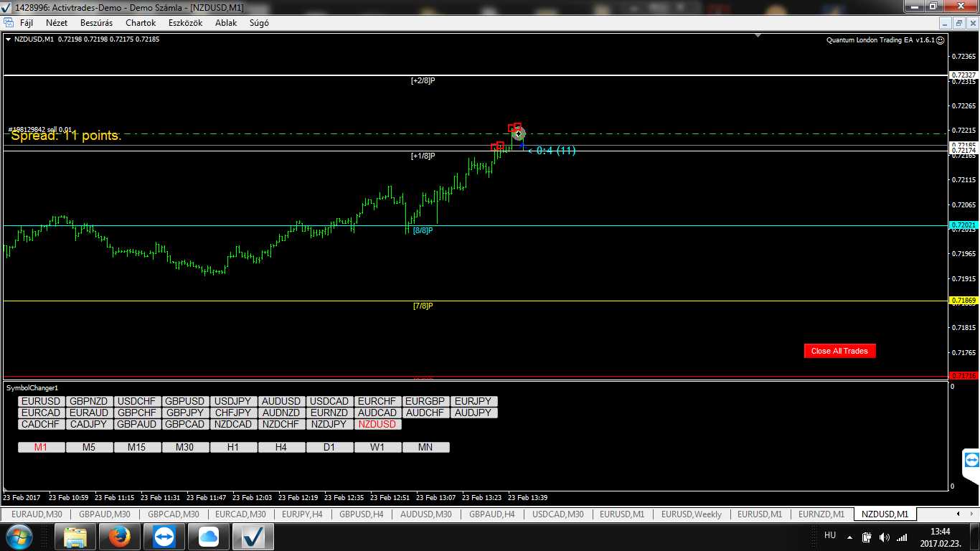Open the chart shift triangle at top-left

(x=9, y=39)
